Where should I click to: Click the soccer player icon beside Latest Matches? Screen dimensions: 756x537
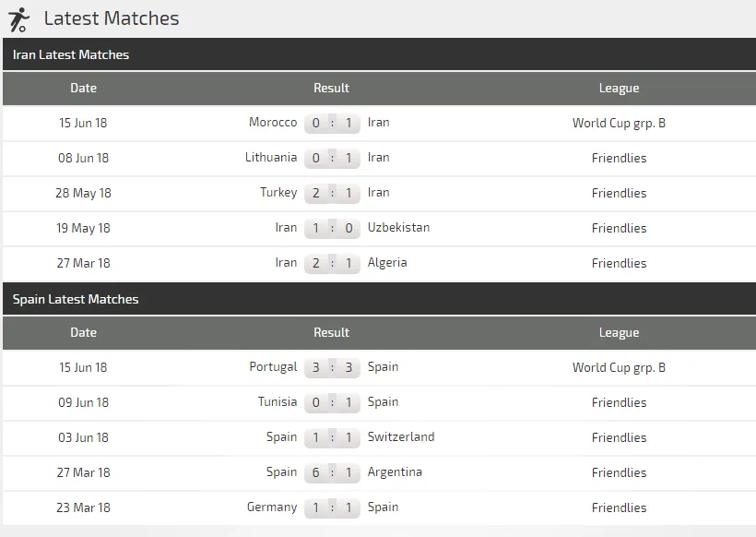click(18, 18)
